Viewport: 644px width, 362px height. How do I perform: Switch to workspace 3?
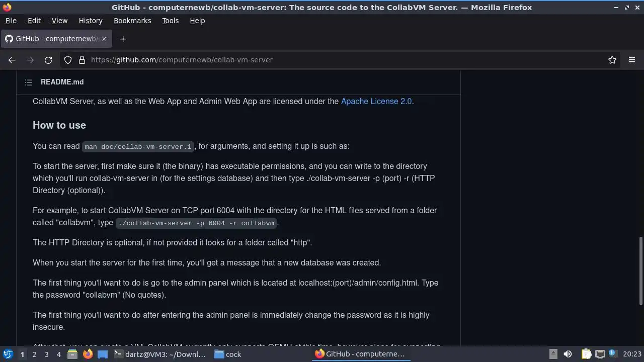[46, 354]
